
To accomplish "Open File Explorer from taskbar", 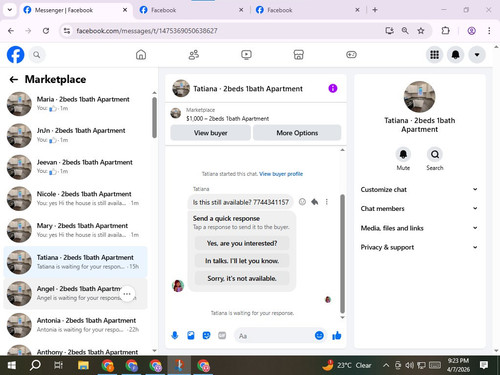I will (x=83, y=365).
